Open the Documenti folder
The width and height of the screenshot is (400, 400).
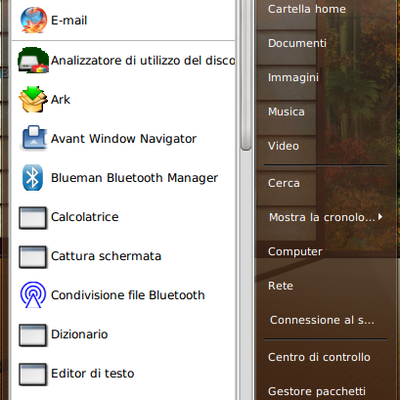[x=297, y=43]
